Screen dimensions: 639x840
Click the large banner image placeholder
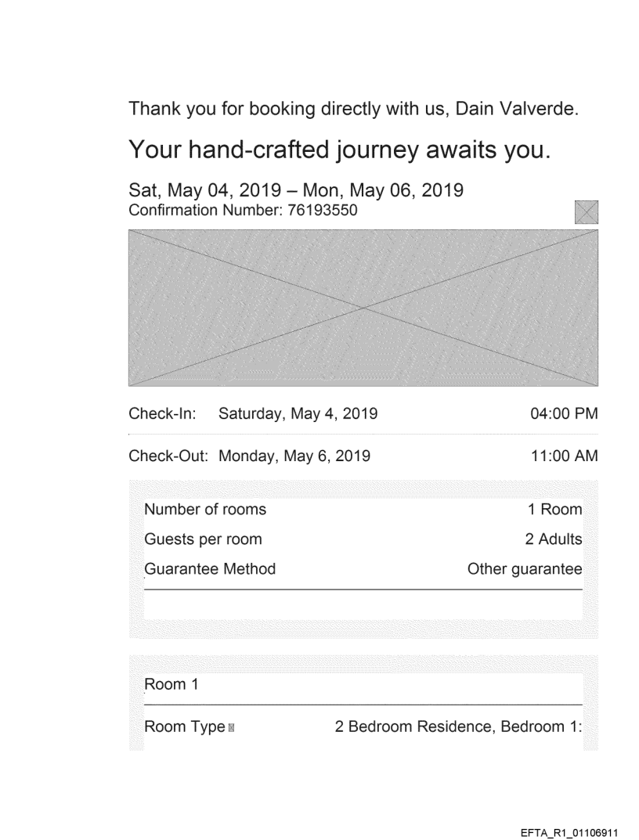tap(363, 308)
